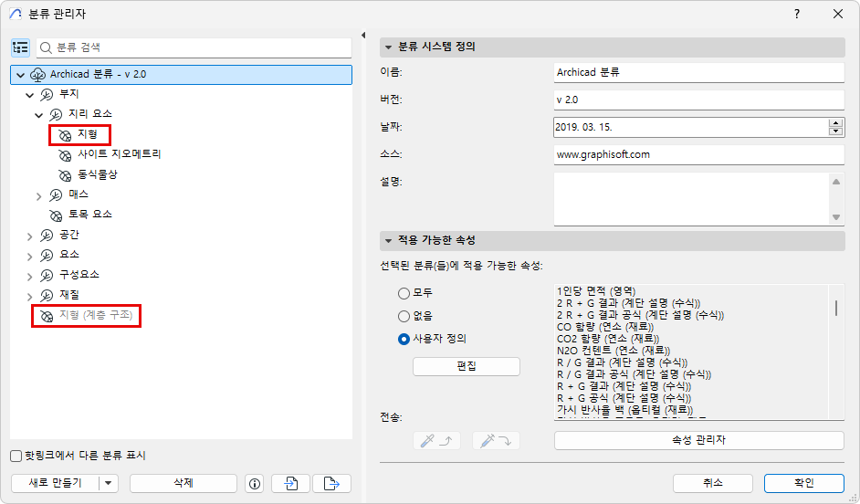Decrease date with the stepper down arrow

(x=836, y=131)
